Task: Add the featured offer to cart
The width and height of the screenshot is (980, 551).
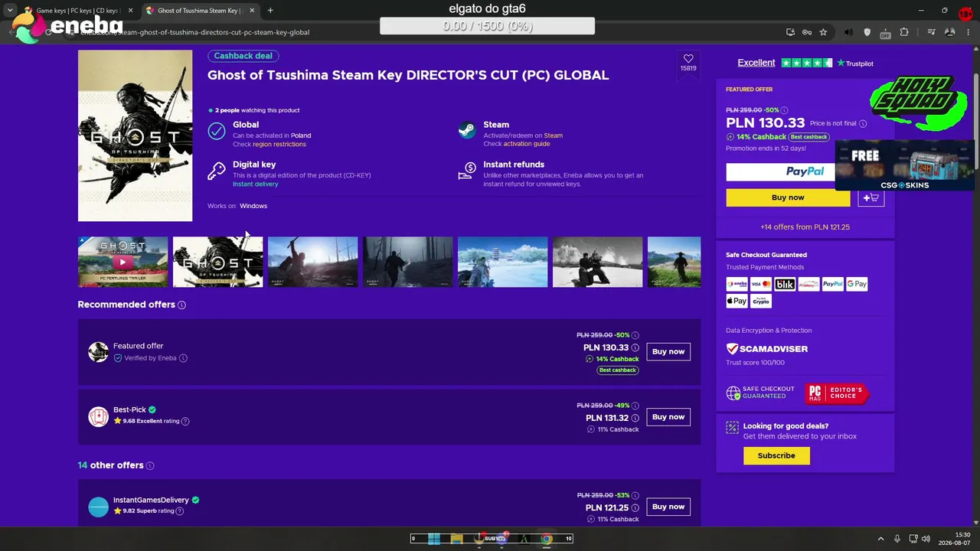Action: click(x=871, y=197)
